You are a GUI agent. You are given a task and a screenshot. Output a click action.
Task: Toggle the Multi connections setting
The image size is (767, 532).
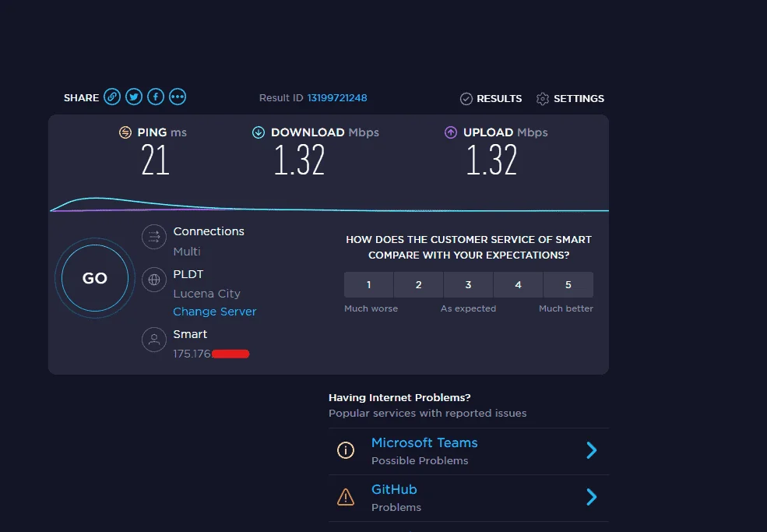pos(187,252)
